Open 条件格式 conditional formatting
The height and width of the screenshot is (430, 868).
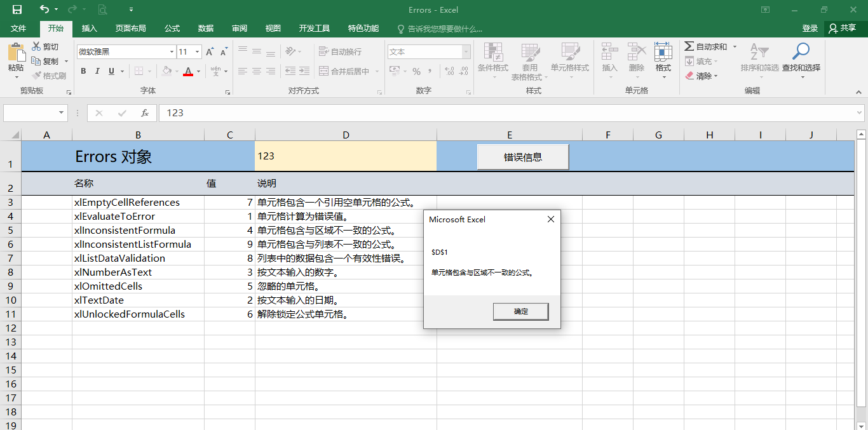[493, 62]
